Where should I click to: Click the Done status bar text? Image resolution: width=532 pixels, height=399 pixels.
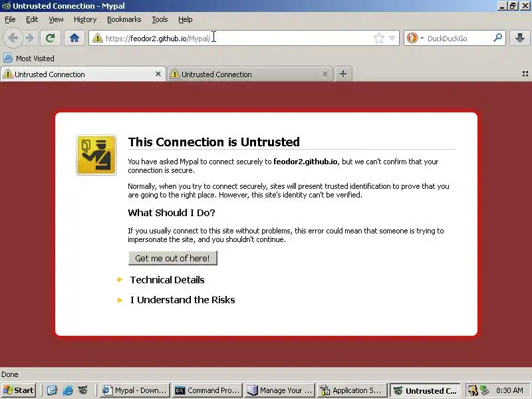click(x=10, y=374)
